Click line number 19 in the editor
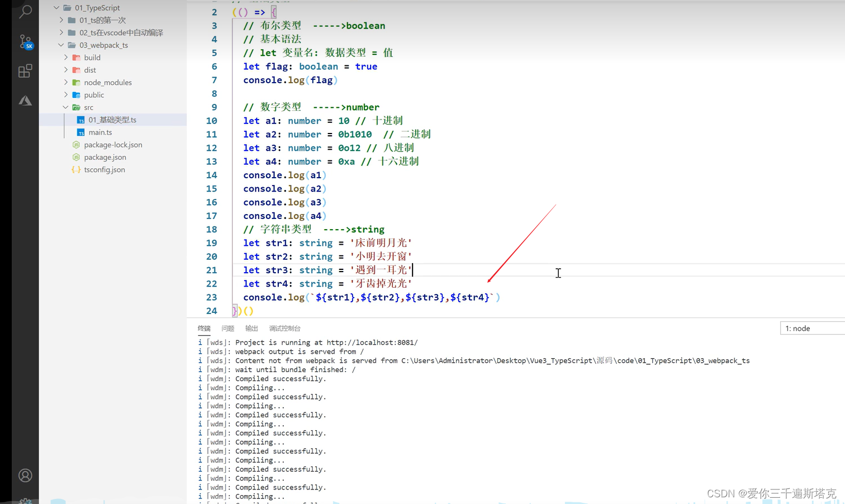 click(x=211, y=243)
